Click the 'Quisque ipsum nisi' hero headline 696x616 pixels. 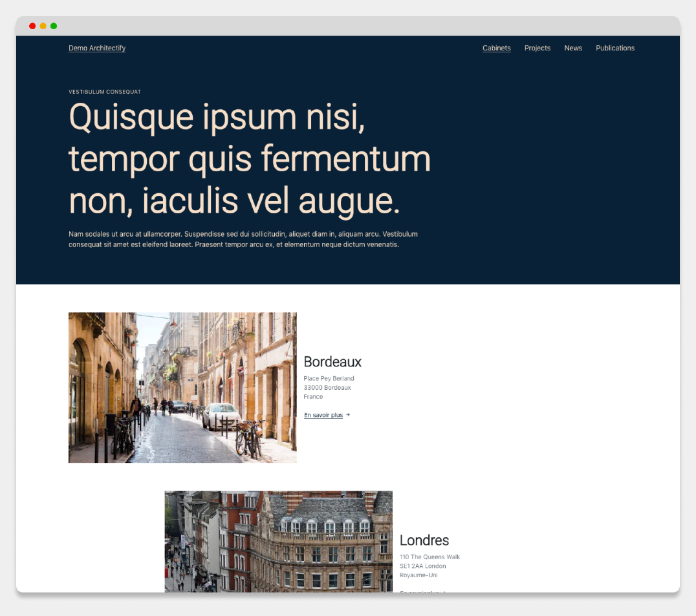tap(249, 159)
